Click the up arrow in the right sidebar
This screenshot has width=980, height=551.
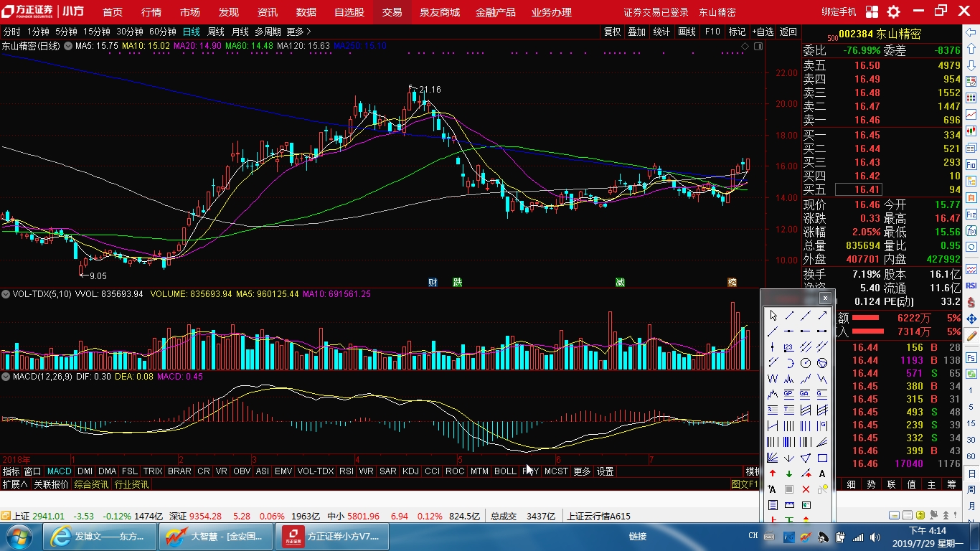point(971,48)
